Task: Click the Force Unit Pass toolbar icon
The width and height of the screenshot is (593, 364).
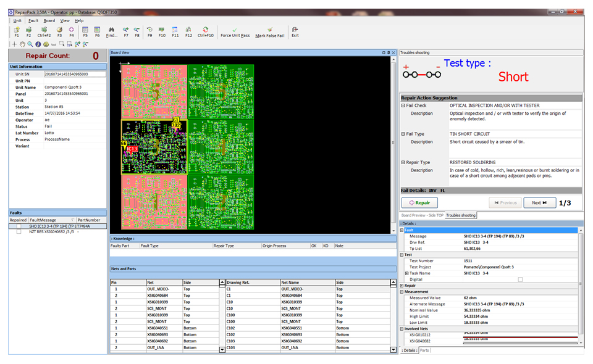Action: click(235, 30)
